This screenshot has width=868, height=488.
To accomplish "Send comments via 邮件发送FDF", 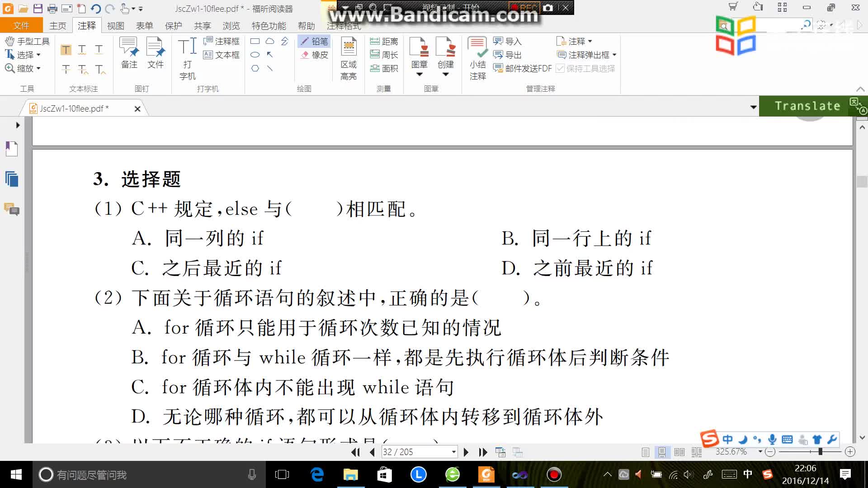I will 522,69.
